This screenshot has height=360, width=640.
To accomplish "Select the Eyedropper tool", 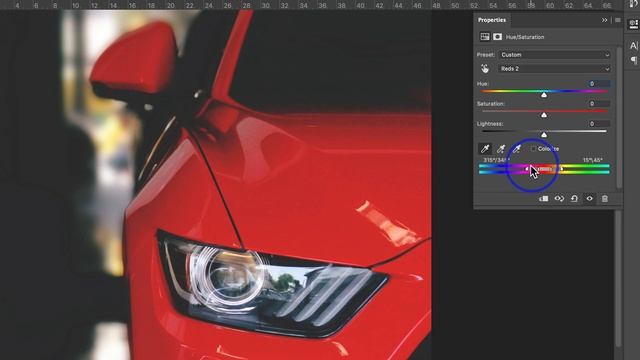I will (x=485, y=149).
